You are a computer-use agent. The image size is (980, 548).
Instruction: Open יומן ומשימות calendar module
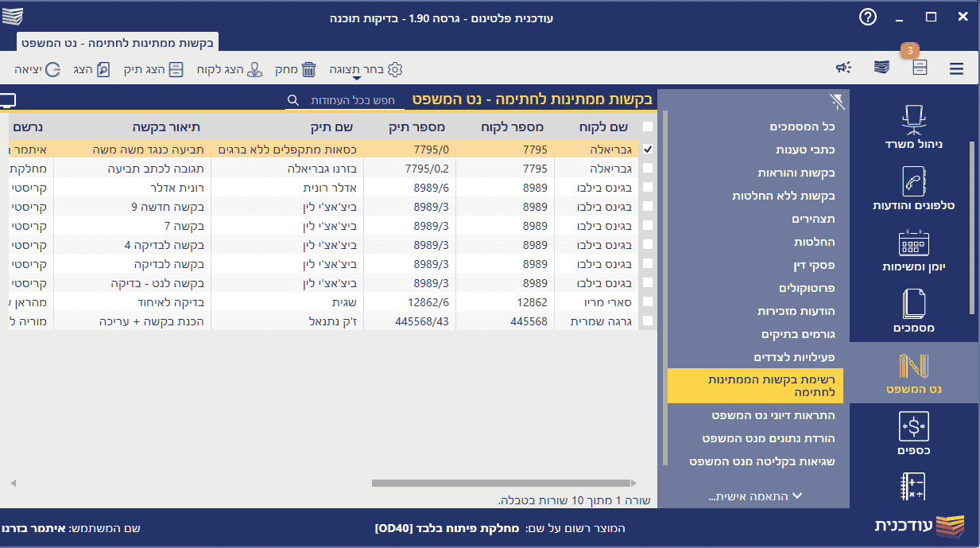(x=912, y=250)
